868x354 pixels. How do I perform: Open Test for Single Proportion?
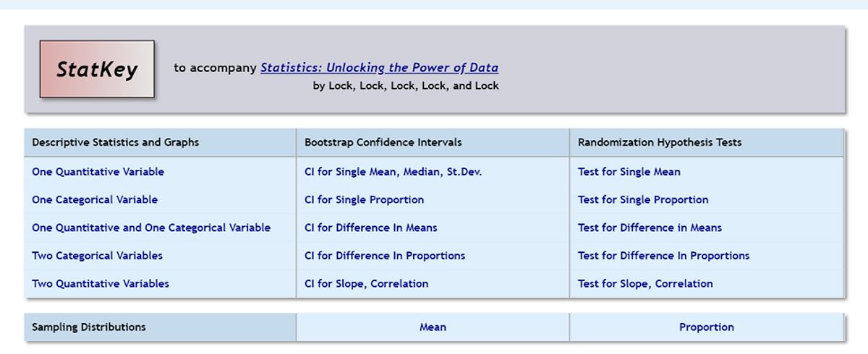[x=643, y=199]
